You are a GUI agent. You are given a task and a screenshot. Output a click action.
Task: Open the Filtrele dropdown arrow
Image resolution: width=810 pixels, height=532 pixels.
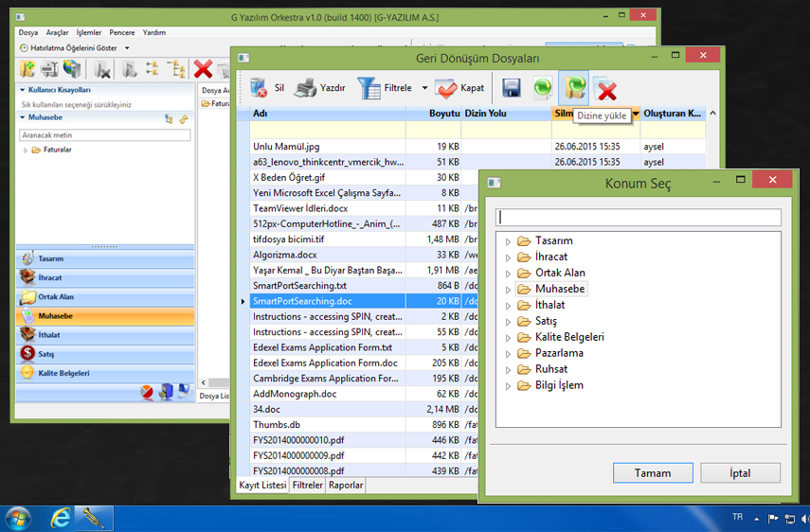pyautogui.click(x=424, y=88)
